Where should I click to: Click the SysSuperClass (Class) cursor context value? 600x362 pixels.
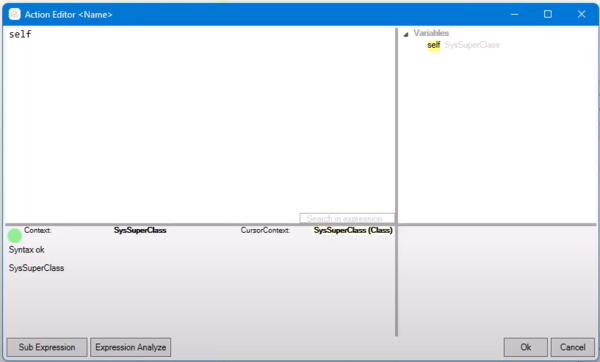(x=353, y=230)
